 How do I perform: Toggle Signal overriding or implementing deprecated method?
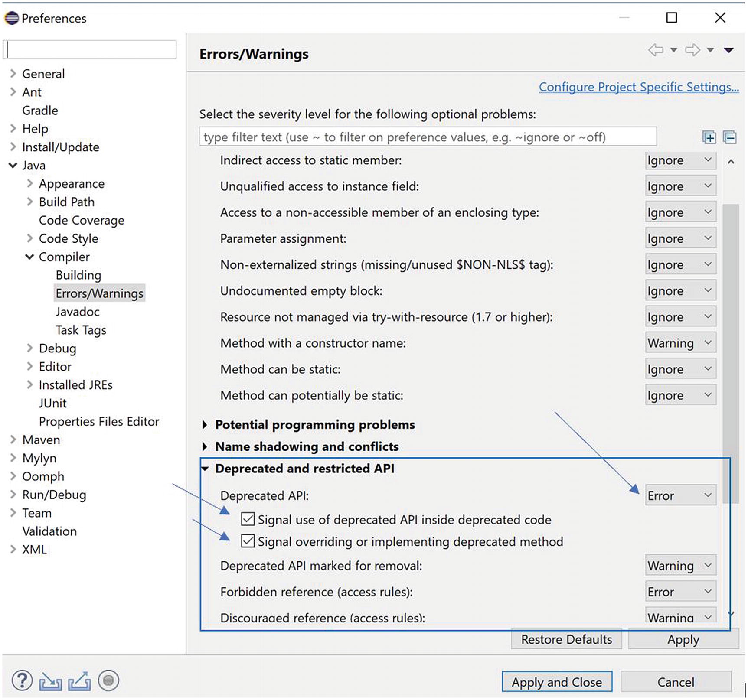[248, 541]
